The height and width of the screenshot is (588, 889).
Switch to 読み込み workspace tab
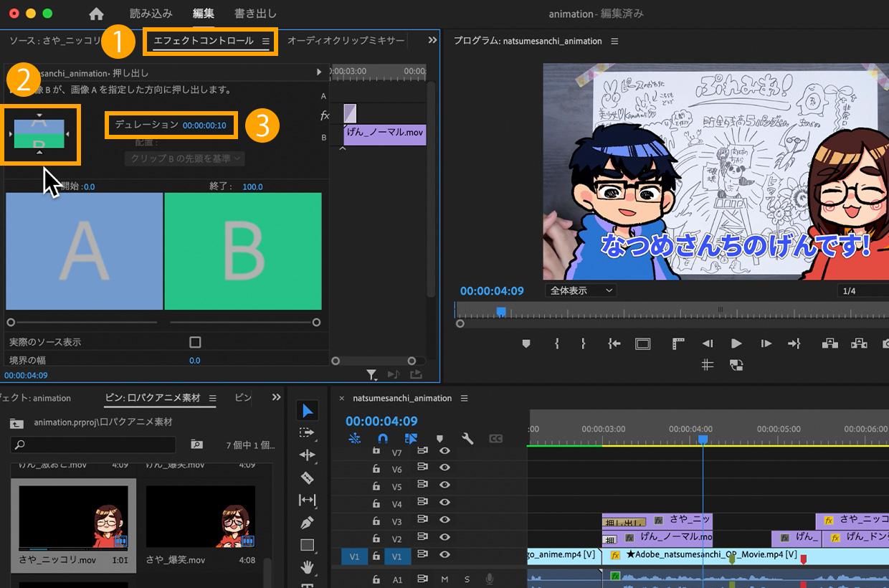tap(151, 14)
